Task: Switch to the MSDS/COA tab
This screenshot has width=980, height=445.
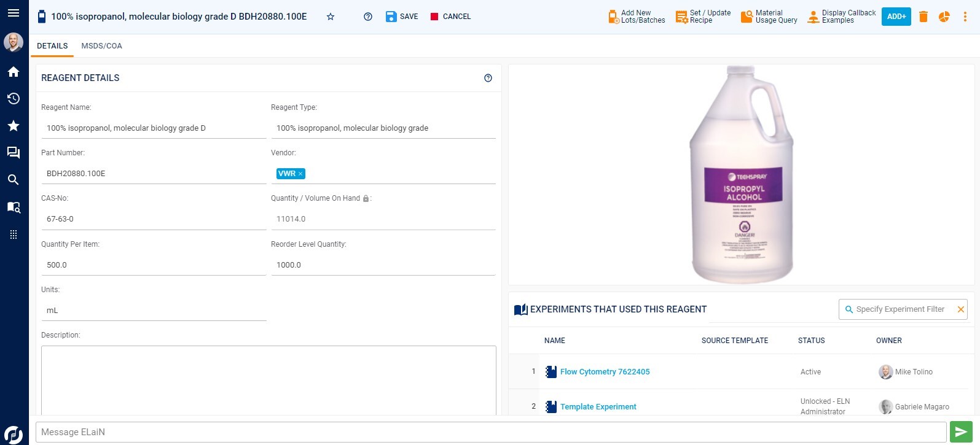Action: click(102, 46)
